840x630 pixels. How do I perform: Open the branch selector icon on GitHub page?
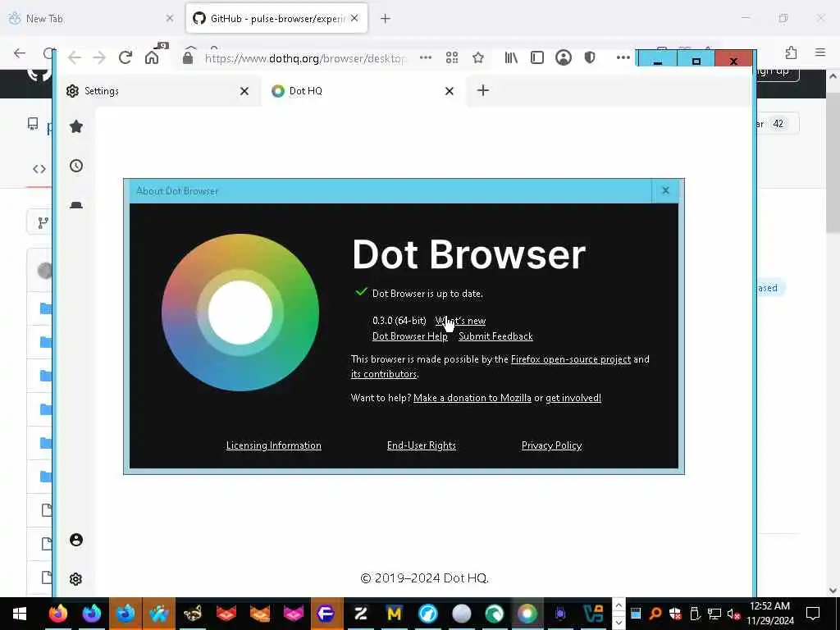click(x=43, y=223)
